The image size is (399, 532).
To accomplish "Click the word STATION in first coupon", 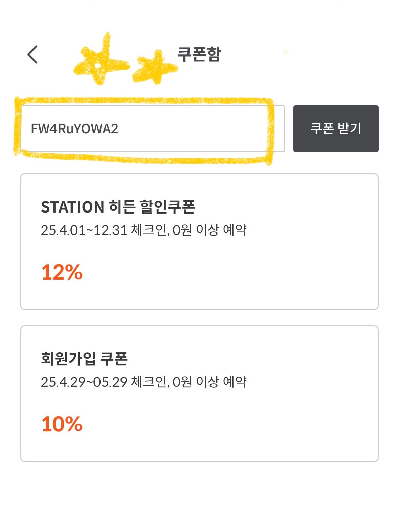I will point(72,207).
